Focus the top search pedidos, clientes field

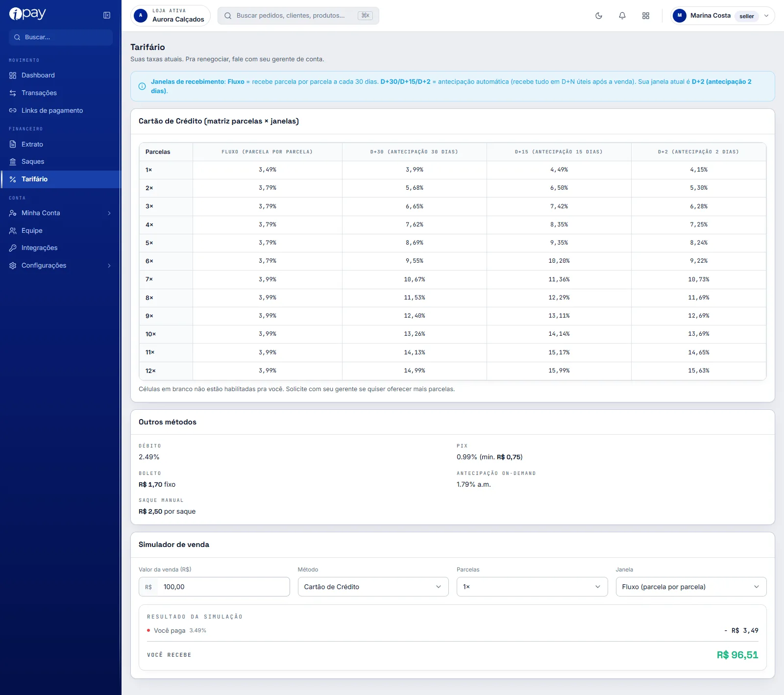click(298, 16)
